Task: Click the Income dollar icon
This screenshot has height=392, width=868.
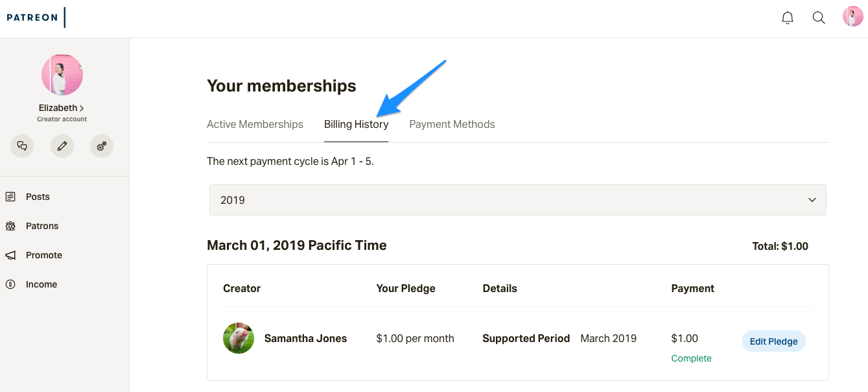Action: pyautogui.click(x=10, y=284)
